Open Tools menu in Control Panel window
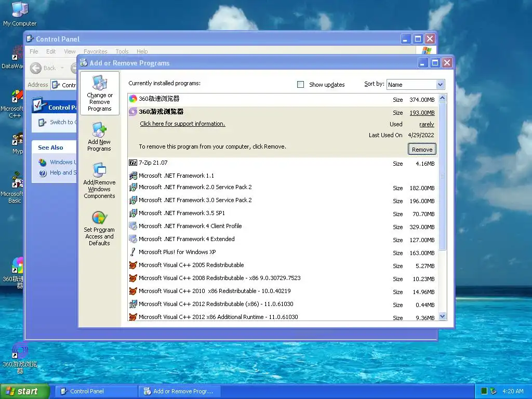532x399 pixels. coord(122,51)
